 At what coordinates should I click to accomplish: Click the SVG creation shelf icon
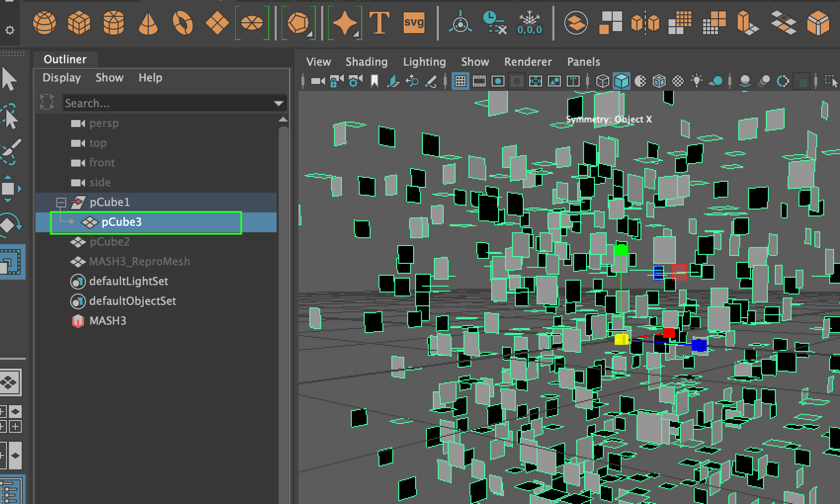coord(414,22)
